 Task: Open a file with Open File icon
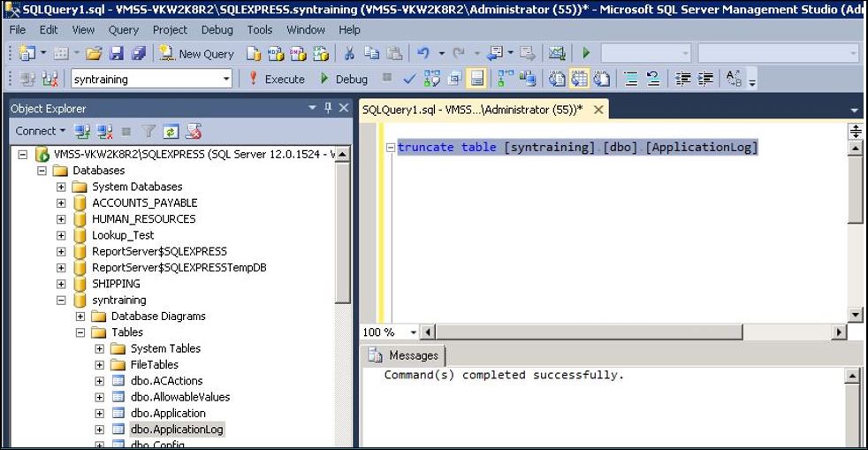click(x=94, y=54)
